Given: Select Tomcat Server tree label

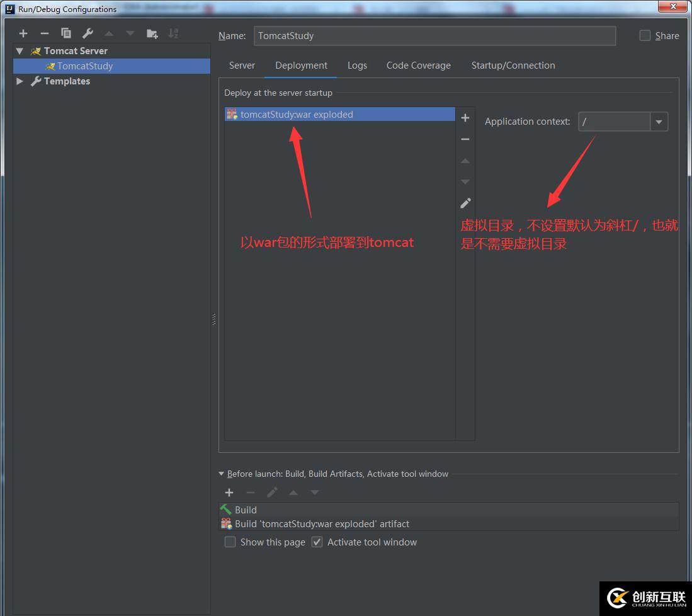Looking at the screenshot, I should coord(76,51).
